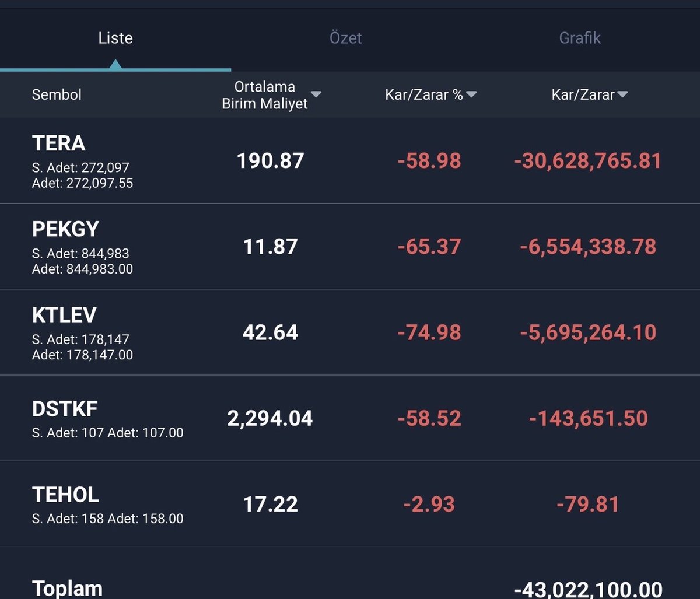Click DSTKF loss -143,651.50
The image size is (700, 599).
588,418
